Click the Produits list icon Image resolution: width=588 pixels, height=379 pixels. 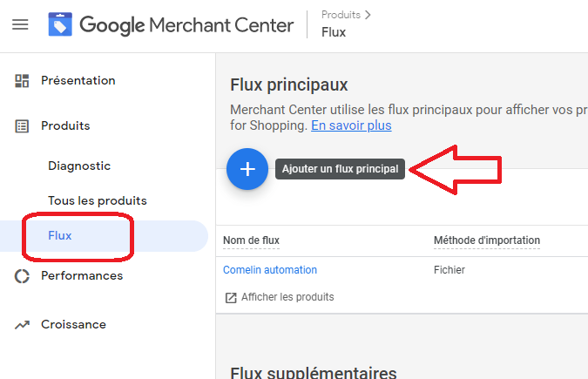pyautogui.click(x=22, y=126)
